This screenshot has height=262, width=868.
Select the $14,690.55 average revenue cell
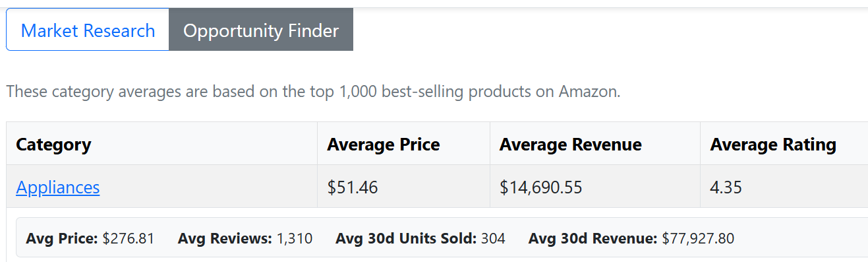pyautogui.click(x=594, y=187)
